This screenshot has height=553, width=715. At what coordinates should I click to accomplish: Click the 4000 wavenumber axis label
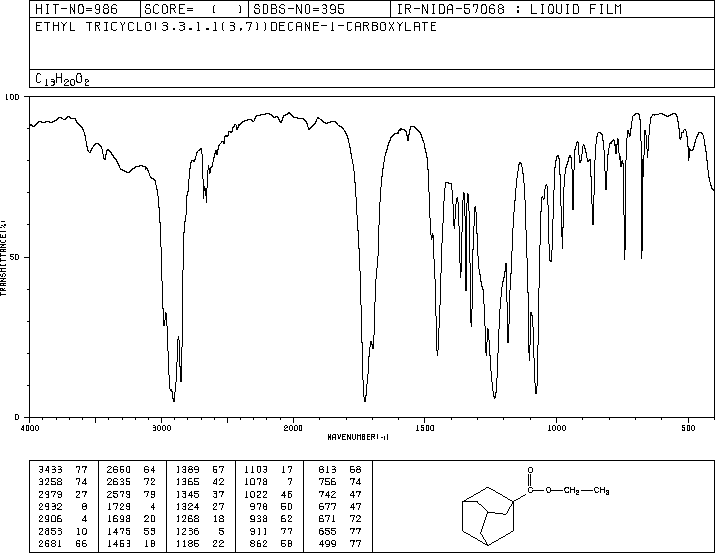[30, 428]
